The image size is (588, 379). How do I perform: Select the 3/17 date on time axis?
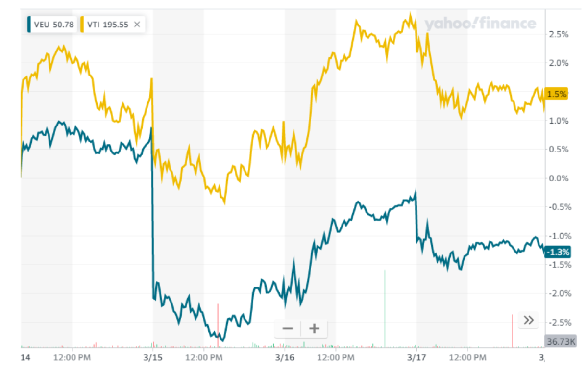[x=416, y=357]
